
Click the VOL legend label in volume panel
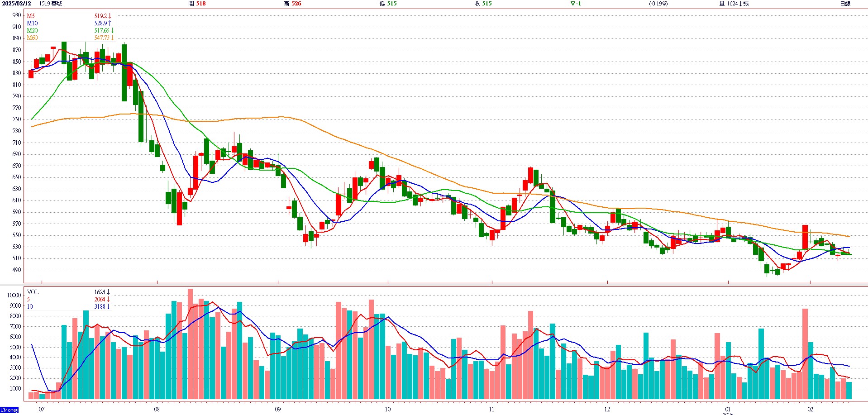33,292
